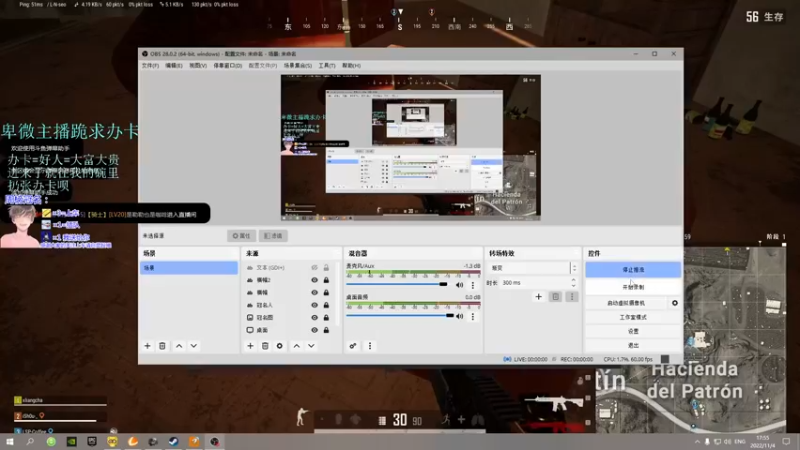Viewport: 800px width, 450px height.
Task: Move source down in Sources panel
Action: 311,346
